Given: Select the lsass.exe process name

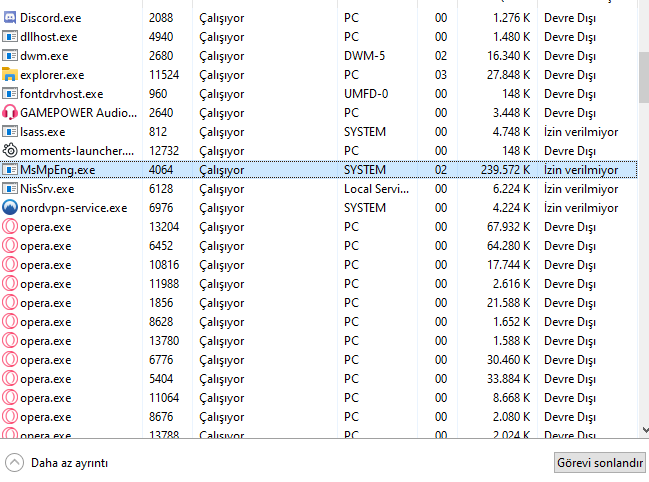Looking at the screenshot, I should (43, 132).
